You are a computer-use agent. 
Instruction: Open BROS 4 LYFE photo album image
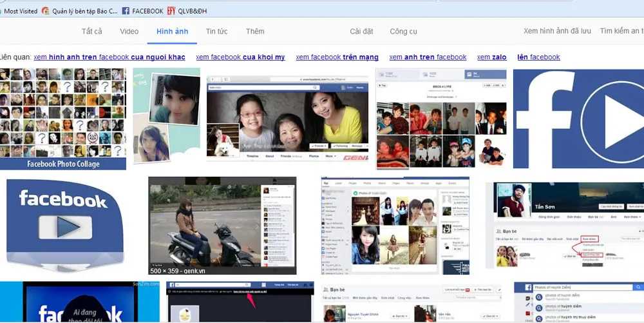(441, 119)
